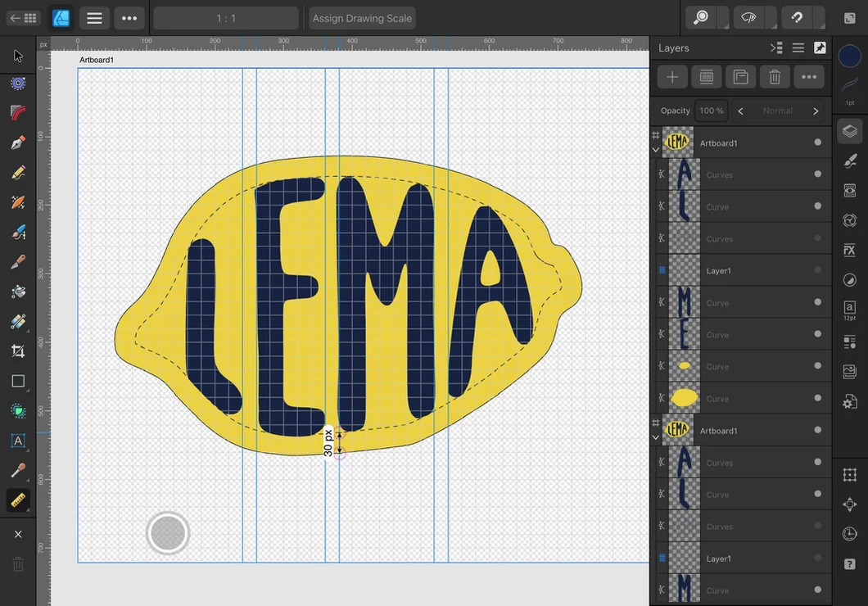Open the Layers more-options ellipsis button

click(809, 77)
